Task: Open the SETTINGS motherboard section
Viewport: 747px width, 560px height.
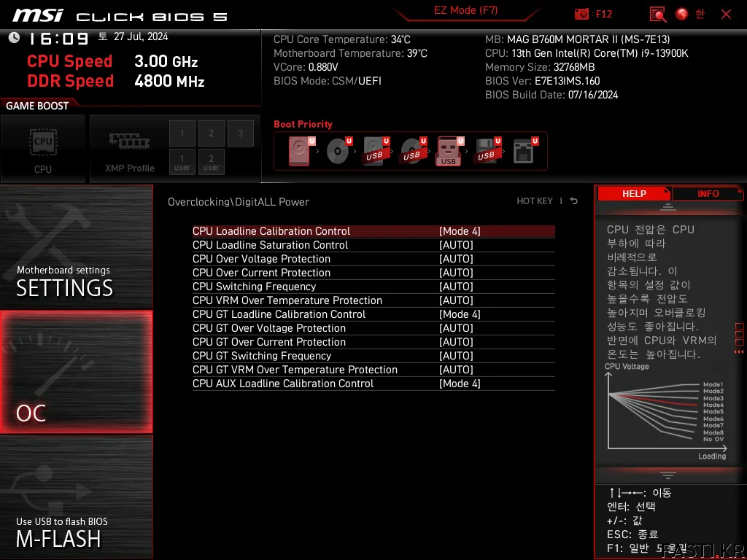Action: [76, 246]
